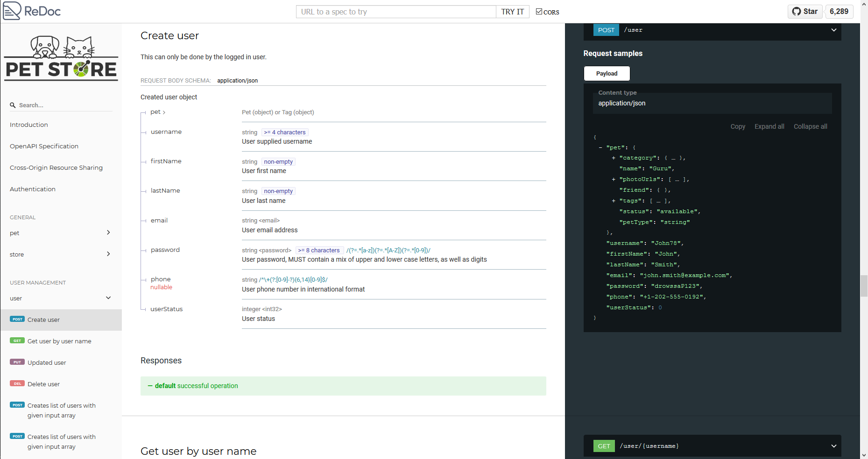Collapse the POST /user request panel
The image size is (868, 459).
(x=834, y=30)
